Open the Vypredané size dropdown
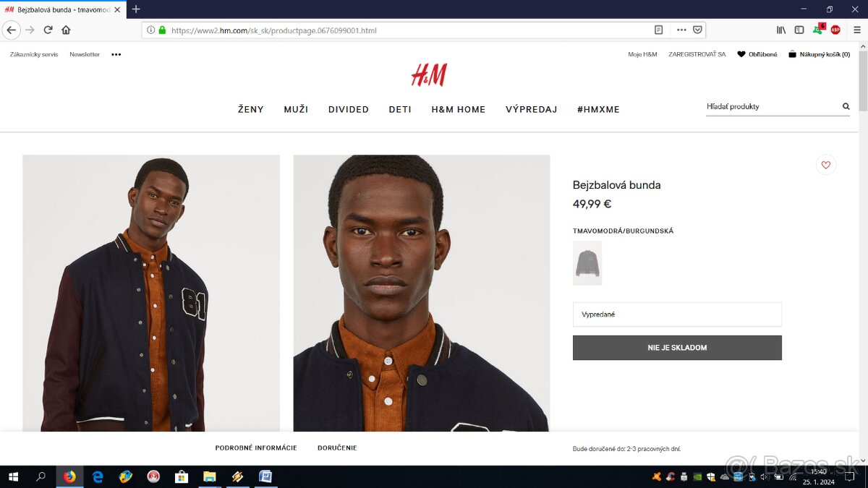Screen dimensions: 868x488 [x=677, y=314]
